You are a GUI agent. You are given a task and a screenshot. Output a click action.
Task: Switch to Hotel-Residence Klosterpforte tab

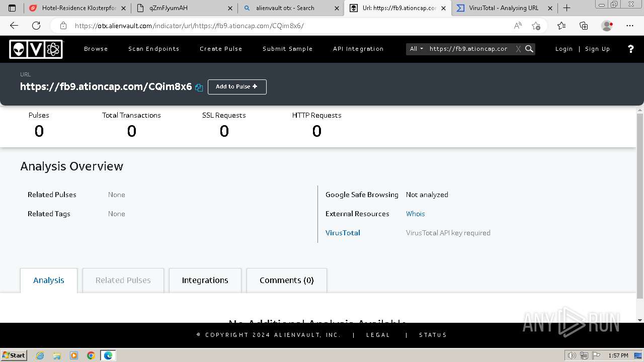[x=77, y=8]
